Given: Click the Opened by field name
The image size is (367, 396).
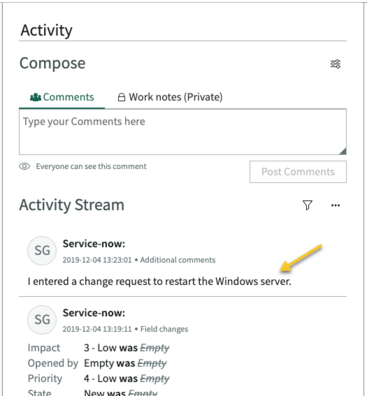Looking at the screenshot, I should click(53, 363).
